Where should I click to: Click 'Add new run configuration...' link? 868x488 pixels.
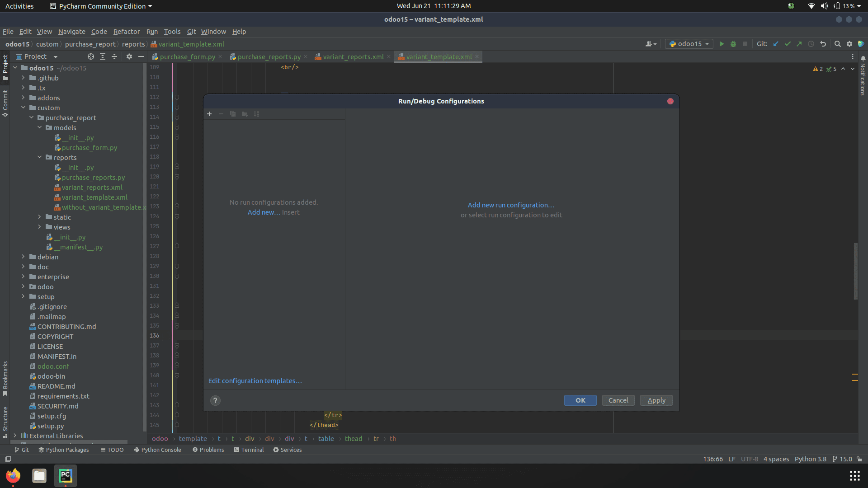coord(511,205)
